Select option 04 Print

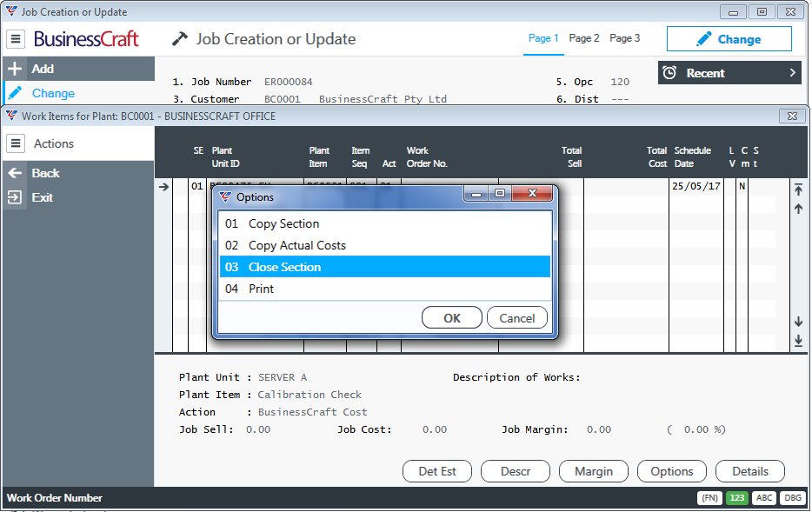tap(385, 289)
